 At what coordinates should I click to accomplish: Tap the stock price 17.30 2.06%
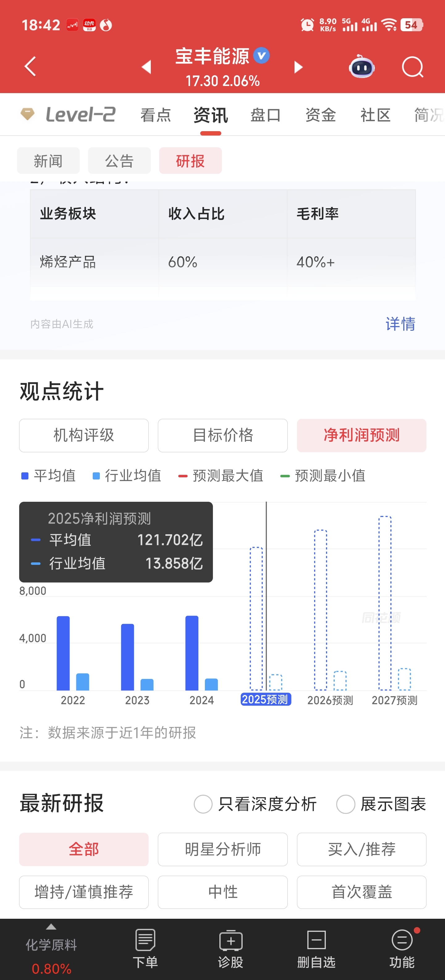(x=223, y=81)
